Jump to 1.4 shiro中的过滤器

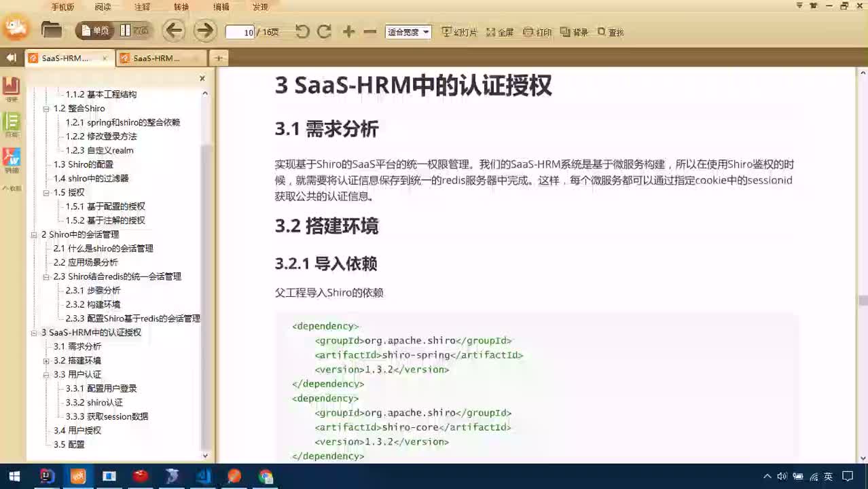[x=91, y=179]
